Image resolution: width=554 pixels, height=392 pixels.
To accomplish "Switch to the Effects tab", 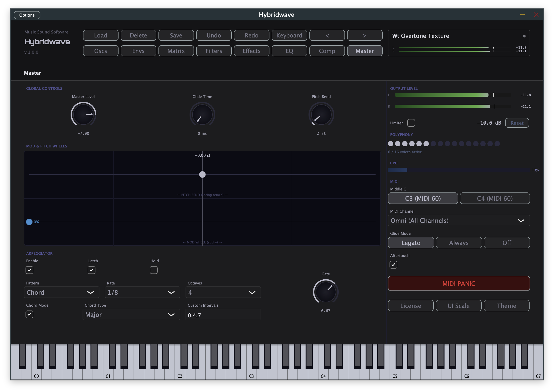I will point(251,51).
